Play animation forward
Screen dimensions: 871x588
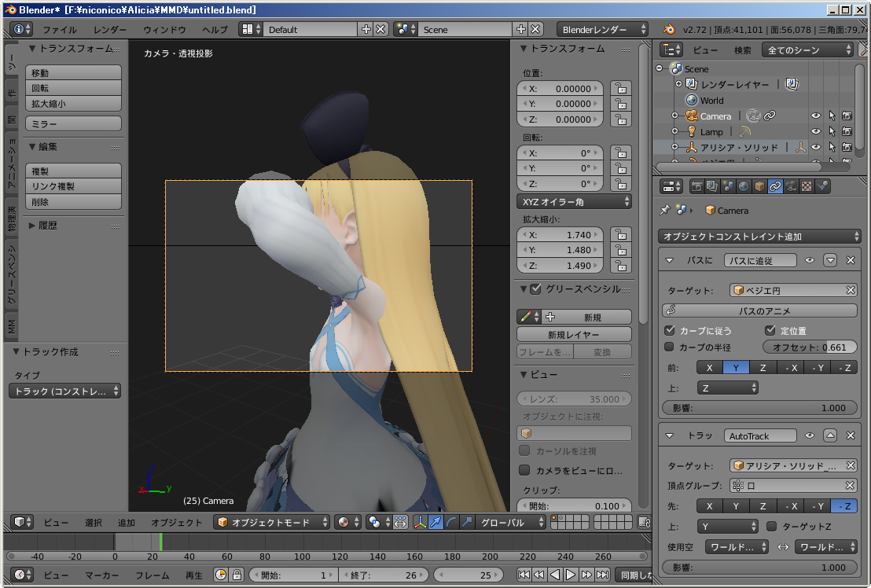pyautogui.click(x=571, y=575)
